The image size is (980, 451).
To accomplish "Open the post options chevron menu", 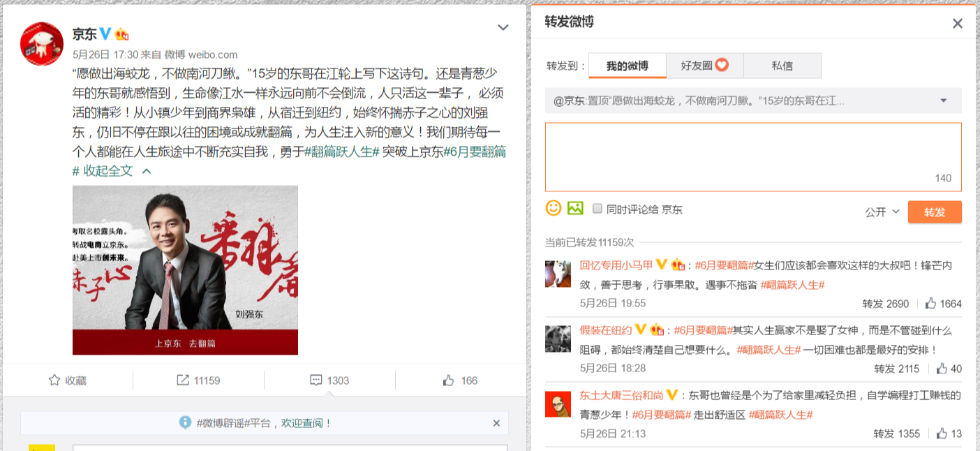I will [503, 28].
